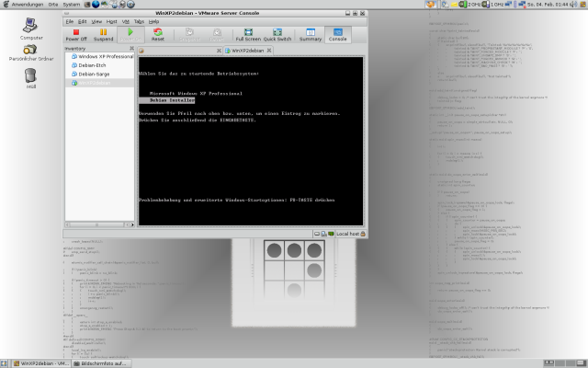The image size is (588, 368).
Task: Switch to Summary view
Action: point(311,35)
